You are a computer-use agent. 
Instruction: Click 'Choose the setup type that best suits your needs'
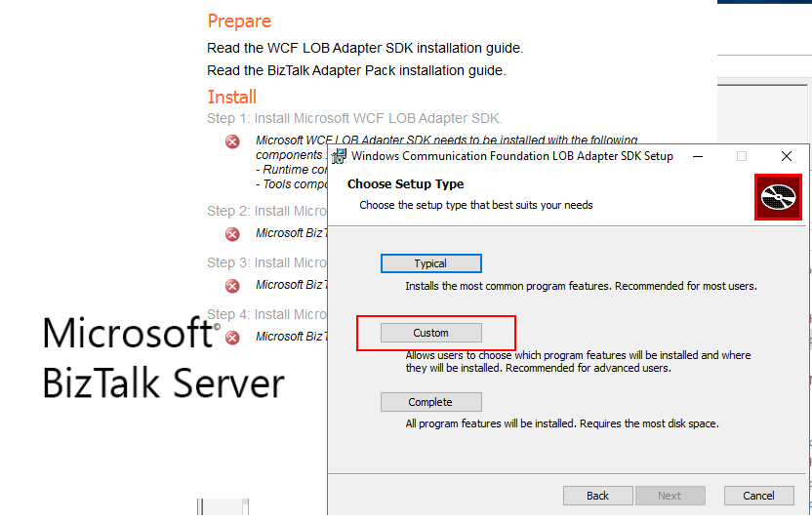click(476, 205)
